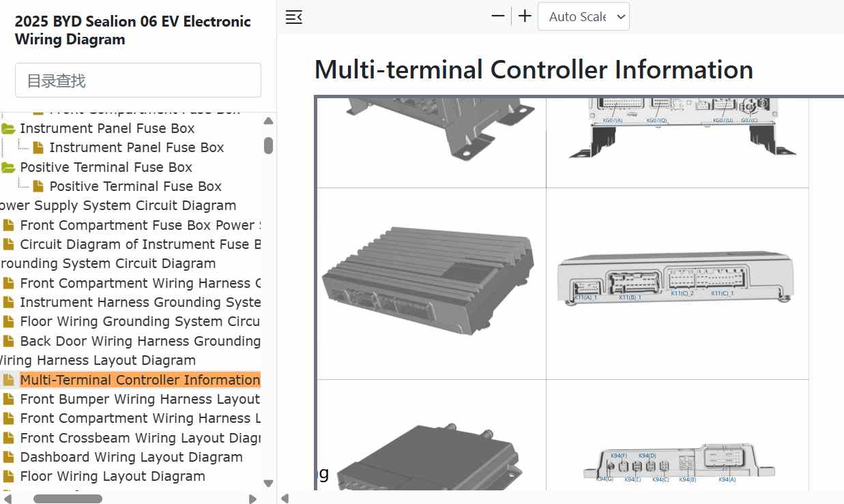Click the K94(F) connector label
This screenshot has width=844, height=504.
point(619,456)
